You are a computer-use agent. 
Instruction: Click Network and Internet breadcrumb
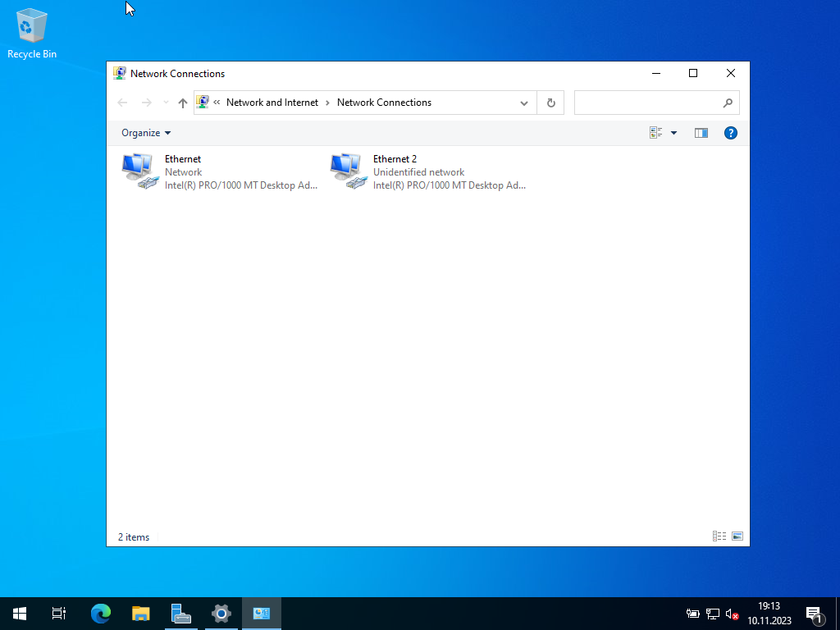[x=272, y=103]
